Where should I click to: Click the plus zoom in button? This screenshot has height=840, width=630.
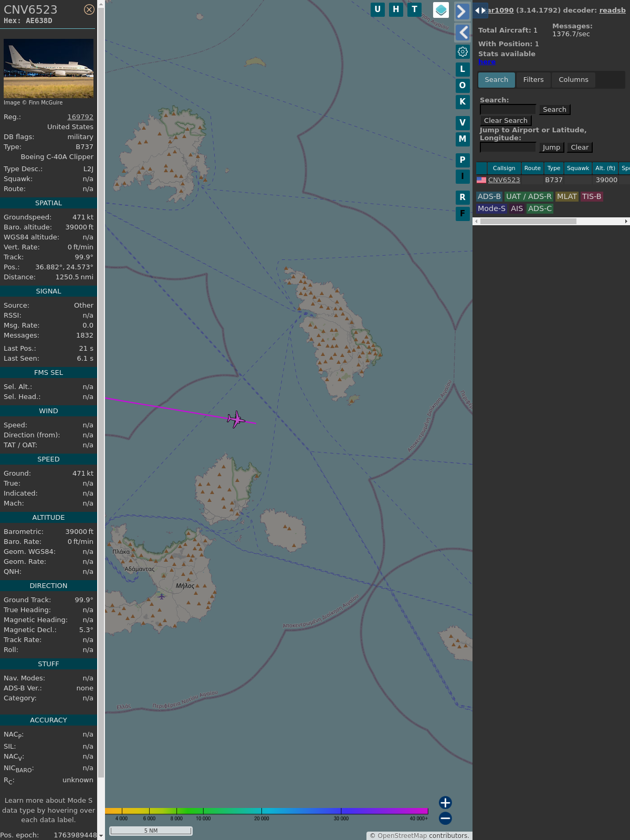coord(445,803)
